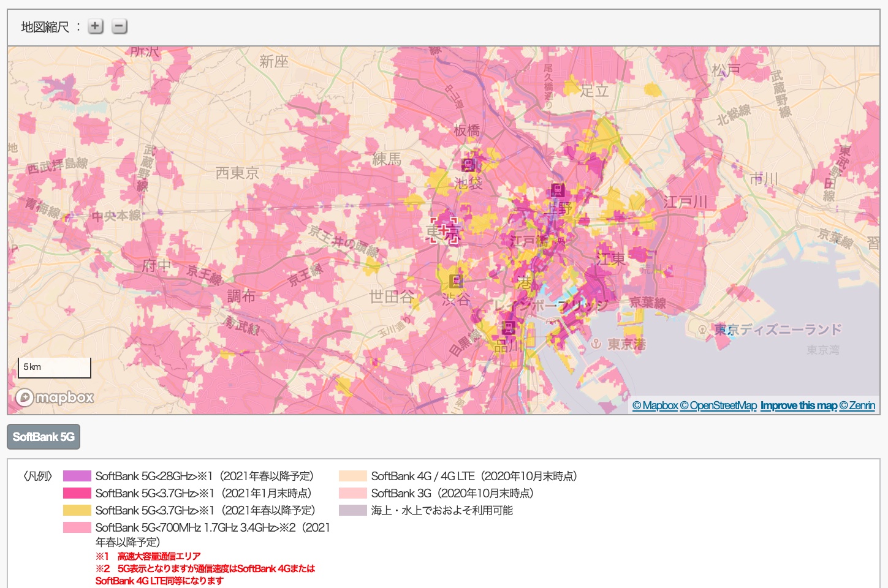Click the gray 海上・水上 legend swatch
The width and height of the screenshot is (888, 588).
pos(353,510)
